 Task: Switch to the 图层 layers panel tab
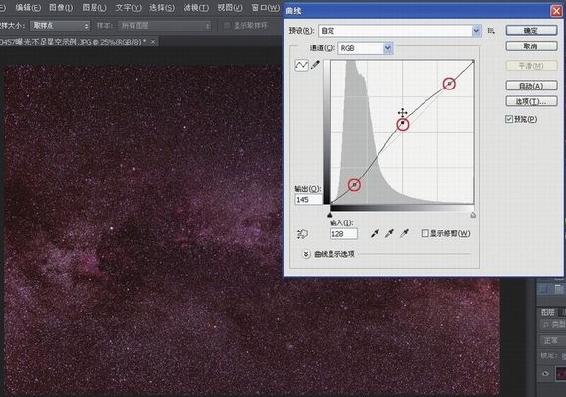coord(548,312)
